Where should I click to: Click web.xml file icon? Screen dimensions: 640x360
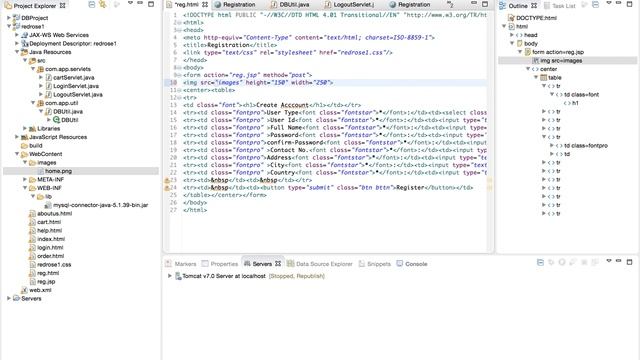(x=24, y=290)
